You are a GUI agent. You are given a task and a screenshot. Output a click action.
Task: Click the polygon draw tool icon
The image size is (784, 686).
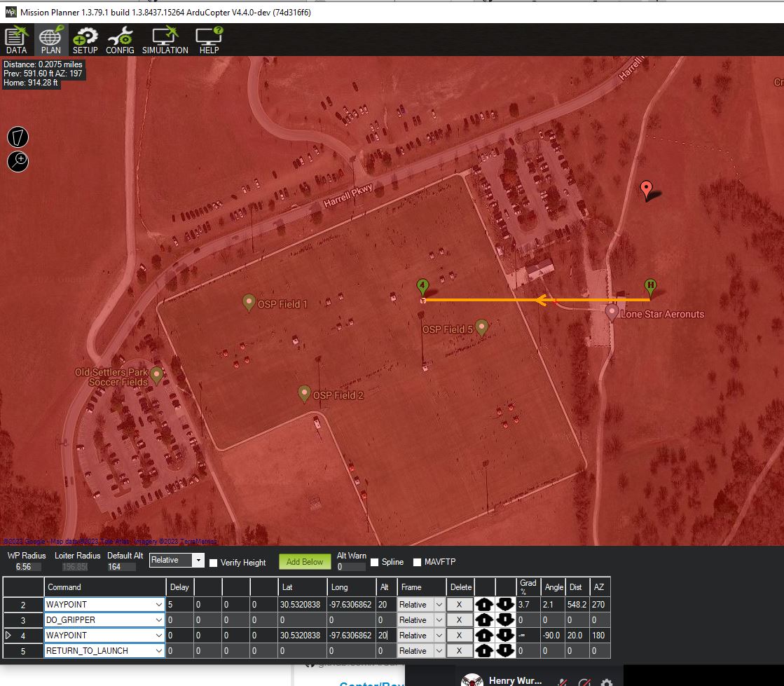point(18,137)
